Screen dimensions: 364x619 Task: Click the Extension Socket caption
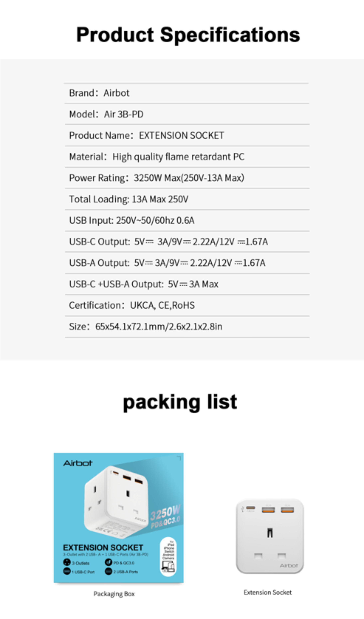[x=268, y=592]
